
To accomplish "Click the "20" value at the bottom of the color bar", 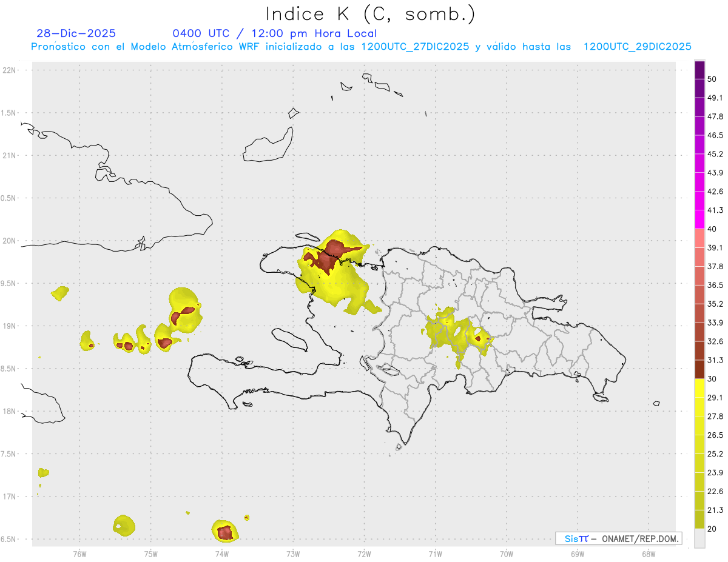I will 712,529.
